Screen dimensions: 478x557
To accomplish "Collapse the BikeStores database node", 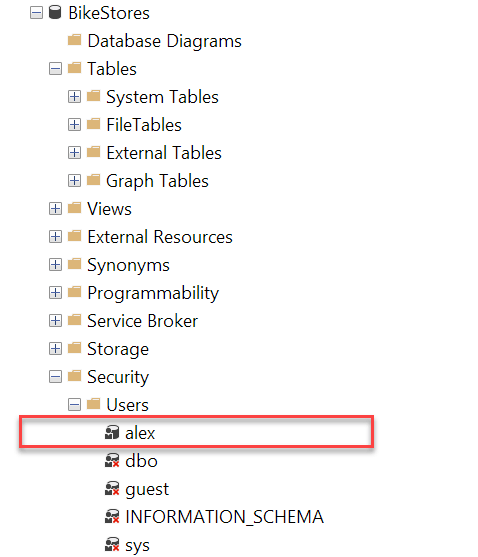I will [x=36, y=13].
